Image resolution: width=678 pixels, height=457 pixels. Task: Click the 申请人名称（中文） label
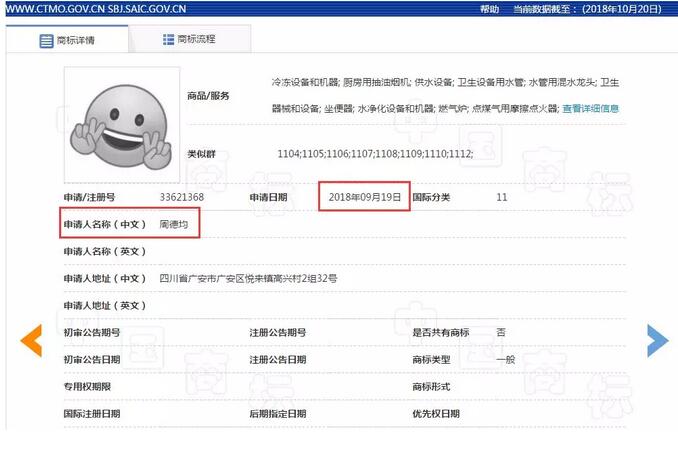pos(105,224)
